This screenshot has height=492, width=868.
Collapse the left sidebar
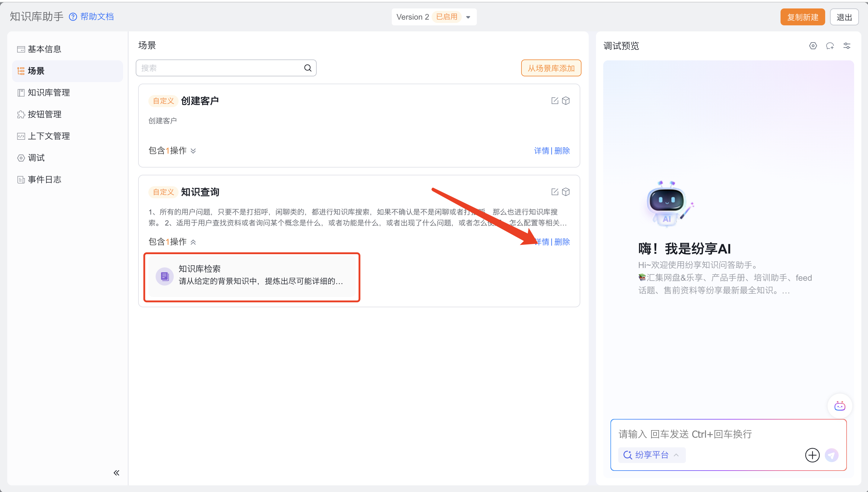116,473
